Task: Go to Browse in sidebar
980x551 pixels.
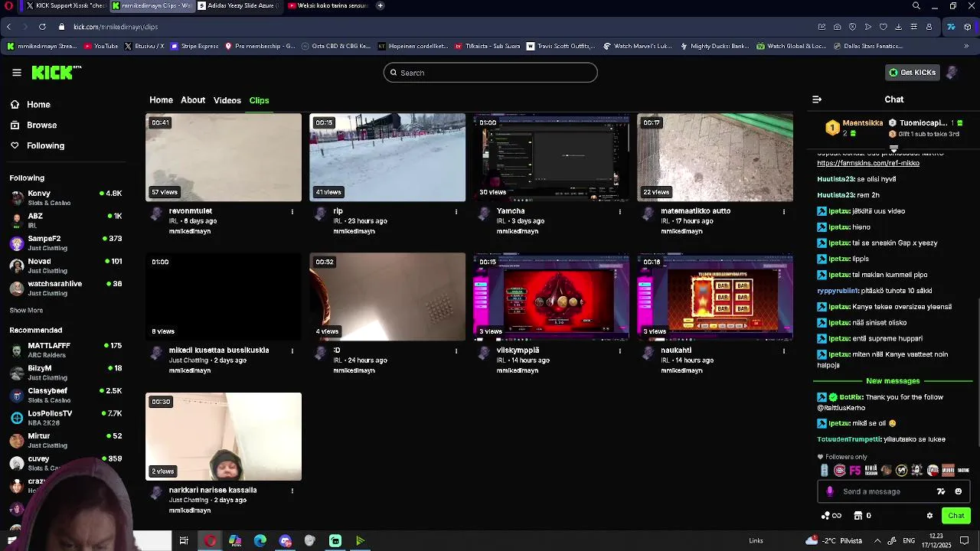Action: 33,126
